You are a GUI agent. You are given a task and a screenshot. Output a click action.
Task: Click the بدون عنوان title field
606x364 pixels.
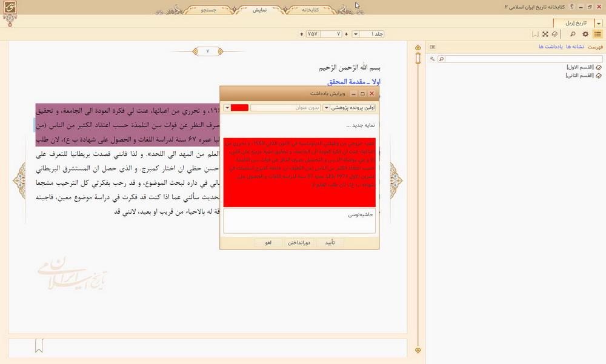tap(285, 108)
